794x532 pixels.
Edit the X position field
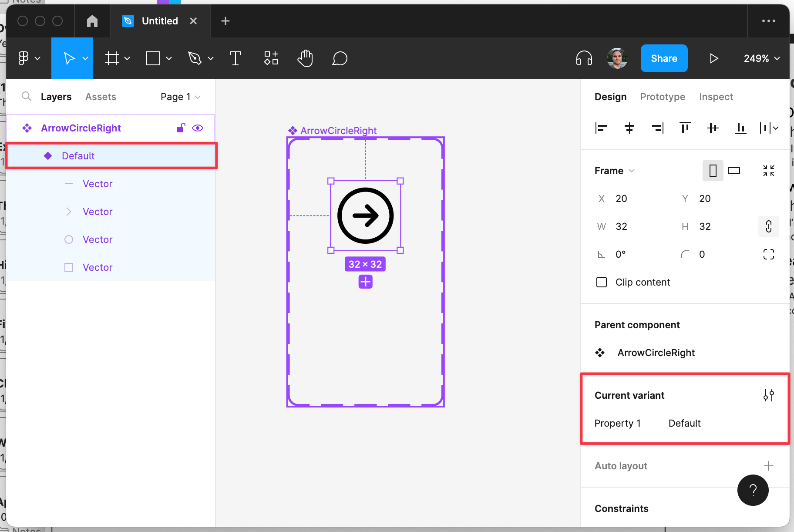click(633, 199)
